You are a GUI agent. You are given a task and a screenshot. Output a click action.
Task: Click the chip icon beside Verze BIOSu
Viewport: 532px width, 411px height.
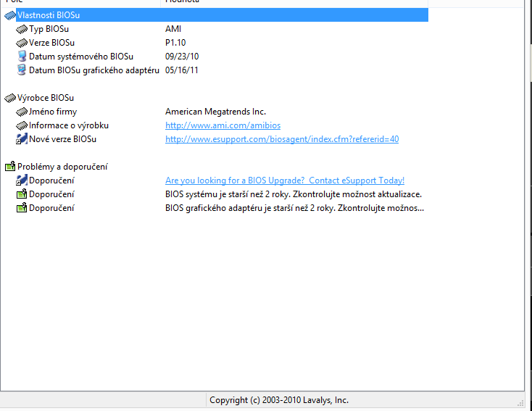(x=22, y=43)
